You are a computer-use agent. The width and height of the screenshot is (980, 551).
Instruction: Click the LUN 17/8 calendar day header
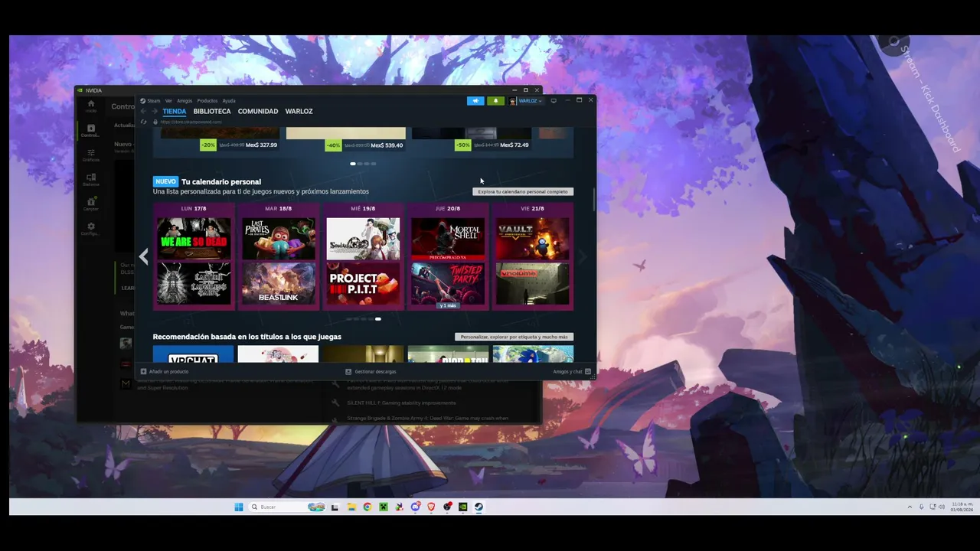point(194,208)
